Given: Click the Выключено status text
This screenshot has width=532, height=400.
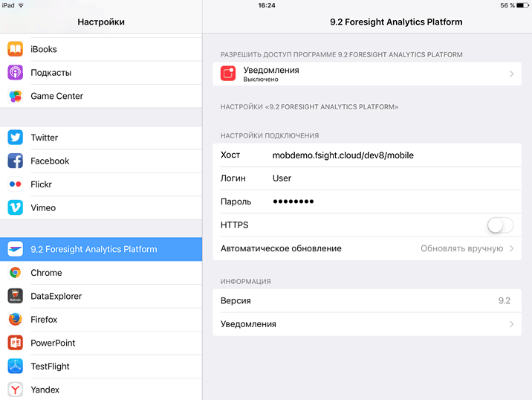Looking at the screenshot, I should click(261, 80).
